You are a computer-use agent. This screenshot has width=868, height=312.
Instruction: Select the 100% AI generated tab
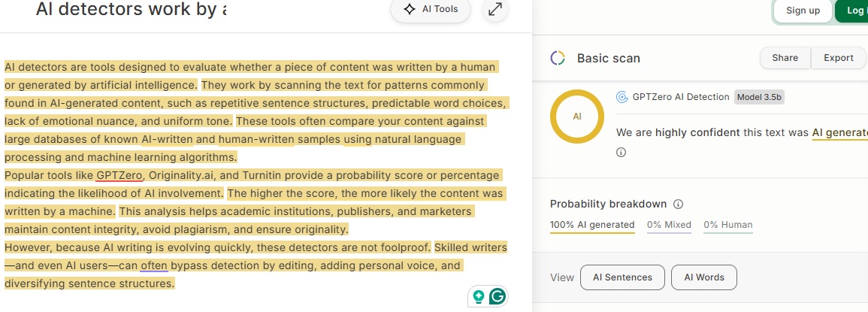592,225
